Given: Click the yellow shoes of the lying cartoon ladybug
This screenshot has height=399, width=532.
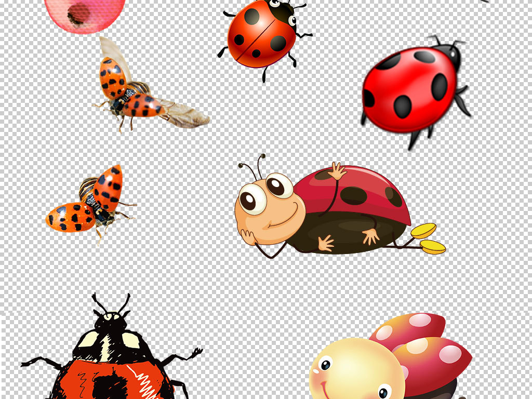Looking at the screenshot, I should 429,238.
